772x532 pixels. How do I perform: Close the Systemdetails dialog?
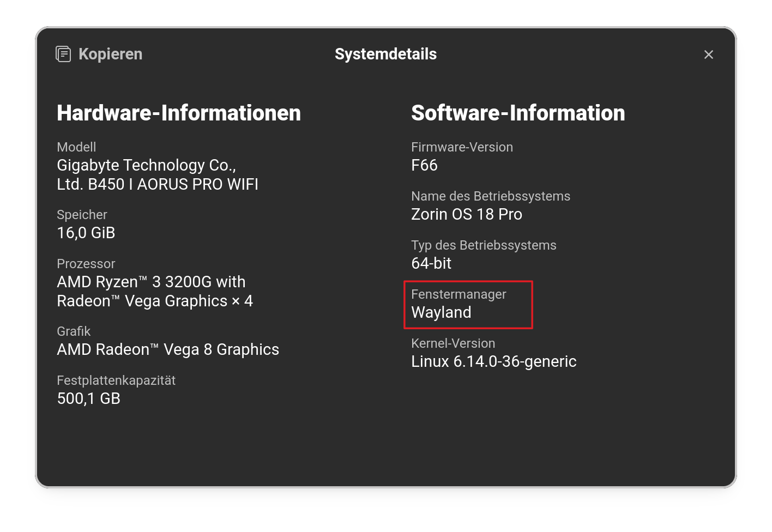(708, 55)
